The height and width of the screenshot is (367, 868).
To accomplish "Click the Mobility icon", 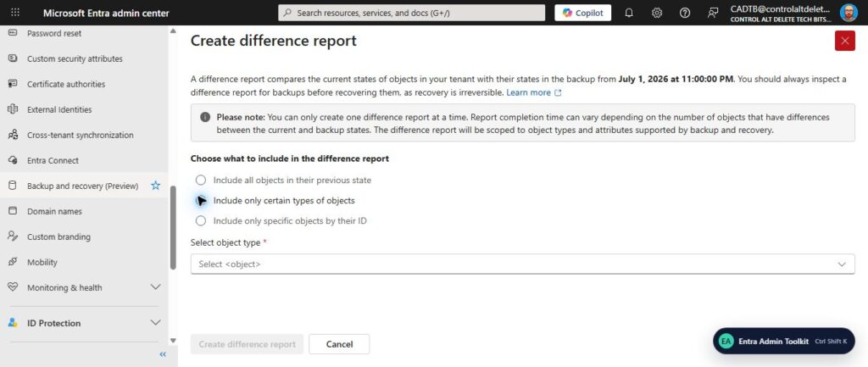I will [13, 263].
